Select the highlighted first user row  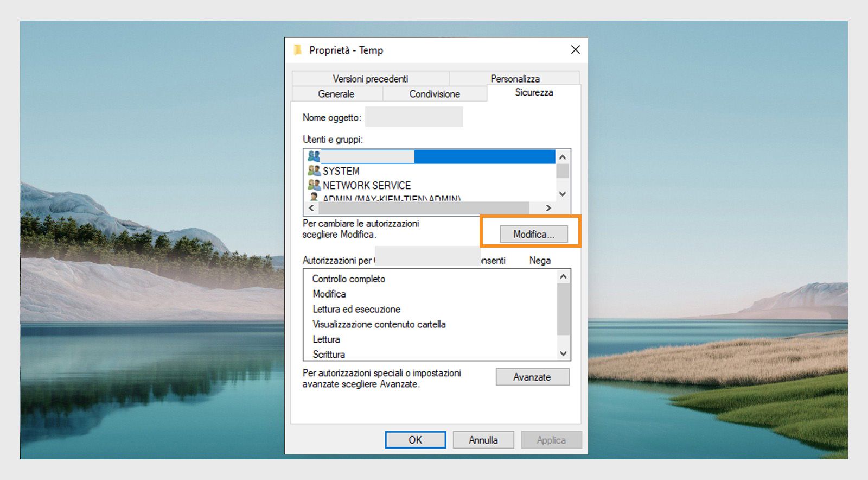[x=431, y=156]
